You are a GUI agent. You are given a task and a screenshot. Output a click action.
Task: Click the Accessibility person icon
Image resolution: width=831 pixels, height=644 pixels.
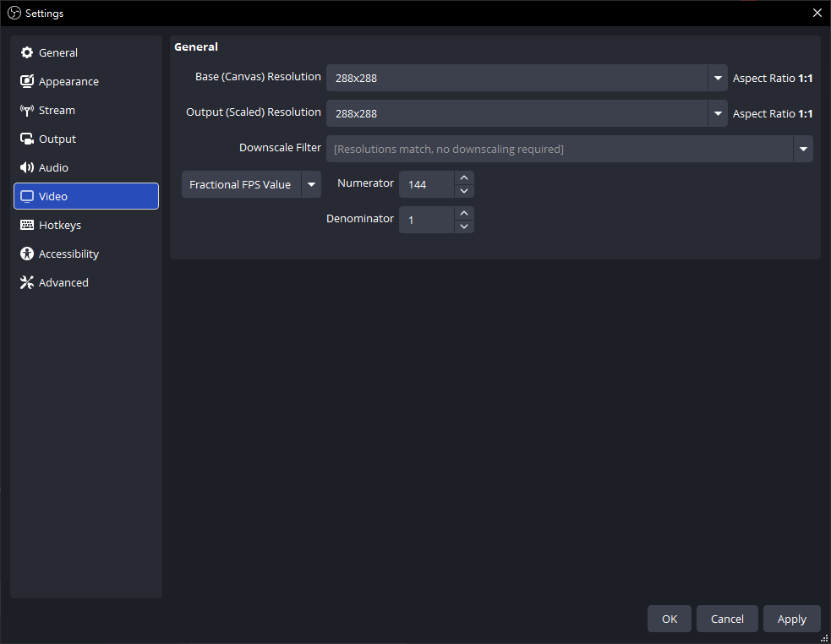26,254
